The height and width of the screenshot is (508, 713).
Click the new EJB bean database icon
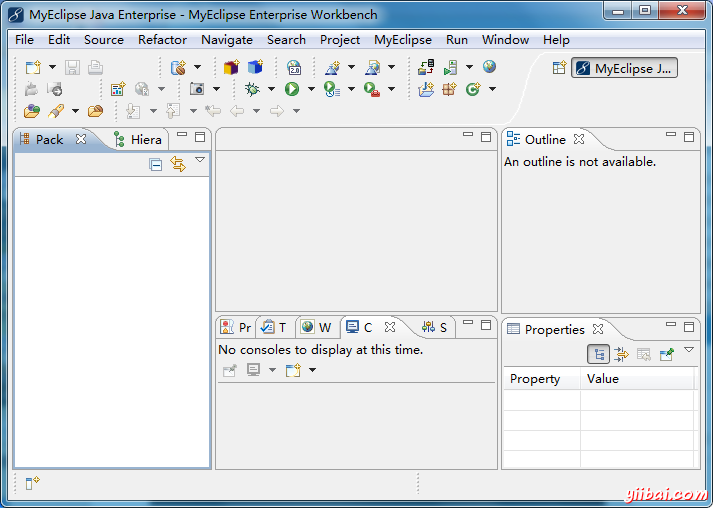point(178,67)
